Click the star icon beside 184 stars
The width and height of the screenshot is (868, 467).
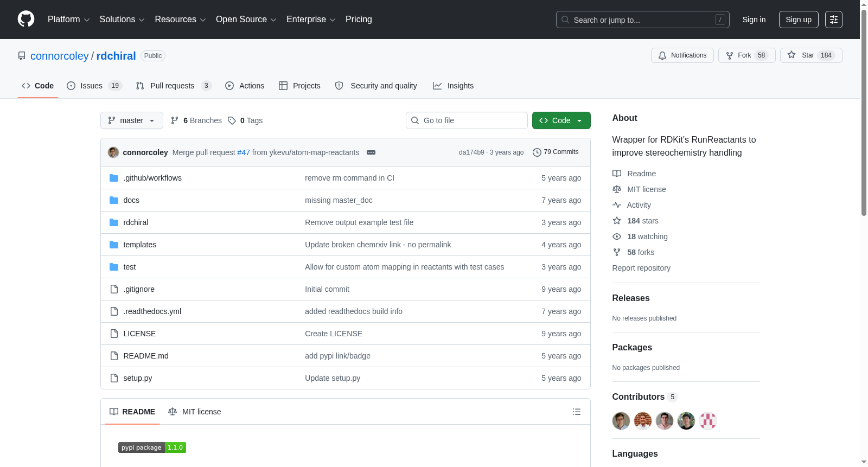pyautogui.click(x=617, y=221)
